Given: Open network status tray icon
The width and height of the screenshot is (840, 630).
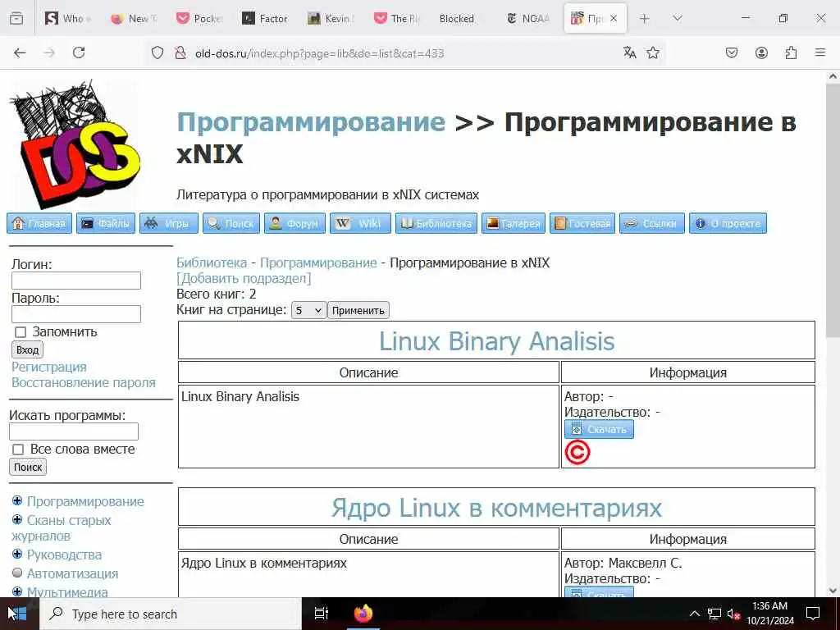Looking at the screenshot, I should (714, 614).
